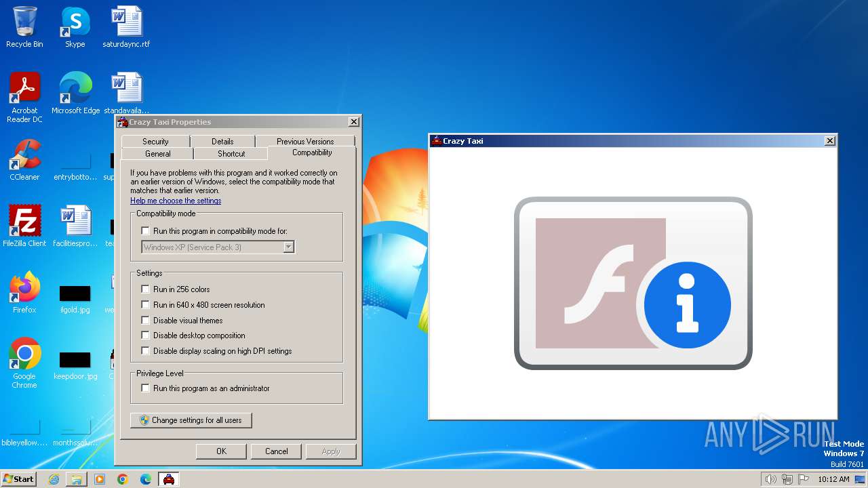Viewport: 868px width, 488px height.
Task: Switch to the Shortcut tab
Action: [231, 154]
